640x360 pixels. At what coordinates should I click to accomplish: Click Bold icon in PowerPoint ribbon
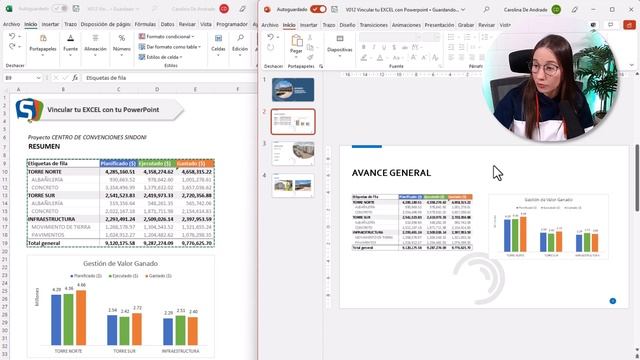pos(363,47)
